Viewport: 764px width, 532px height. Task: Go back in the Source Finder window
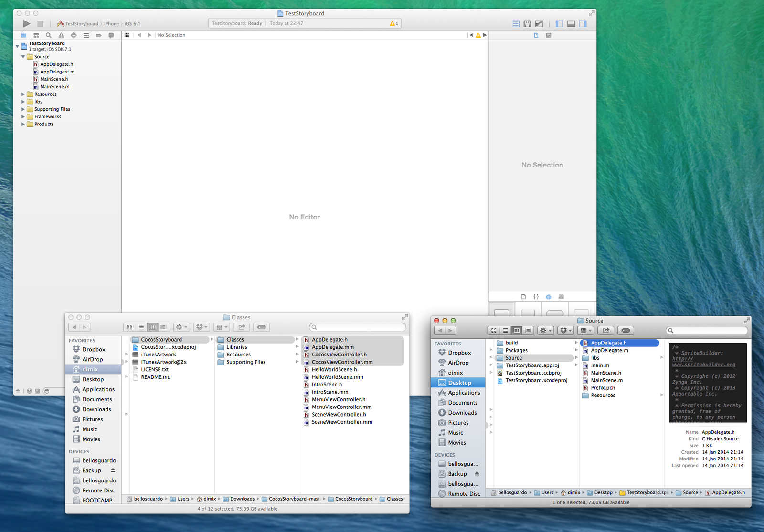(x=440, y=330)
